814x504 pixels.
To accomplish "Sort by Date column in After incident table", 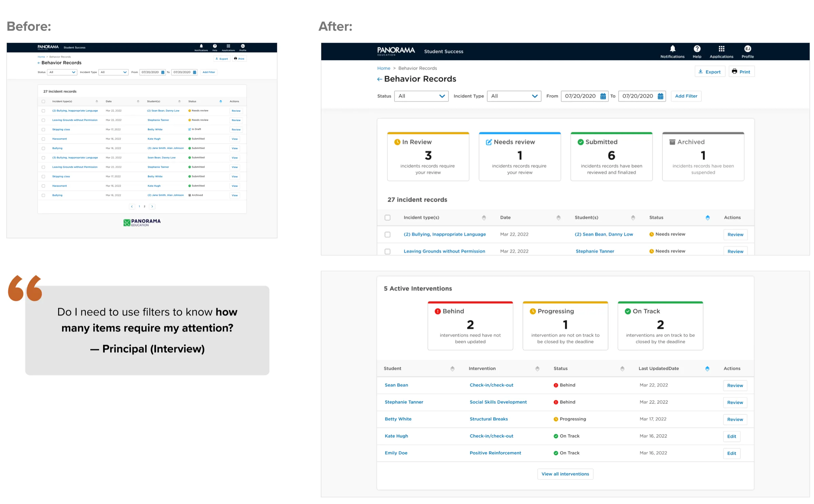I will [558, 218].
